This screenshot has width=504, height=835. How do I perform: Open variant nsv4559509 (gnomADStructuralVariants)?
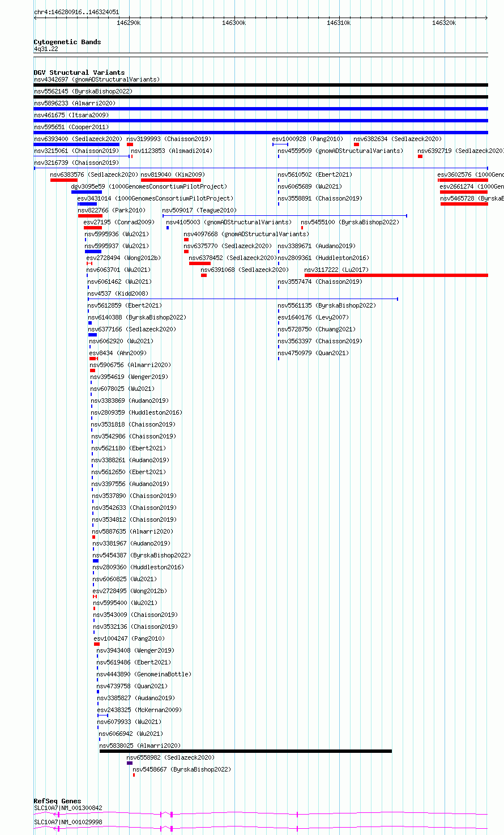pyautogui.click(x=340, y=151)
